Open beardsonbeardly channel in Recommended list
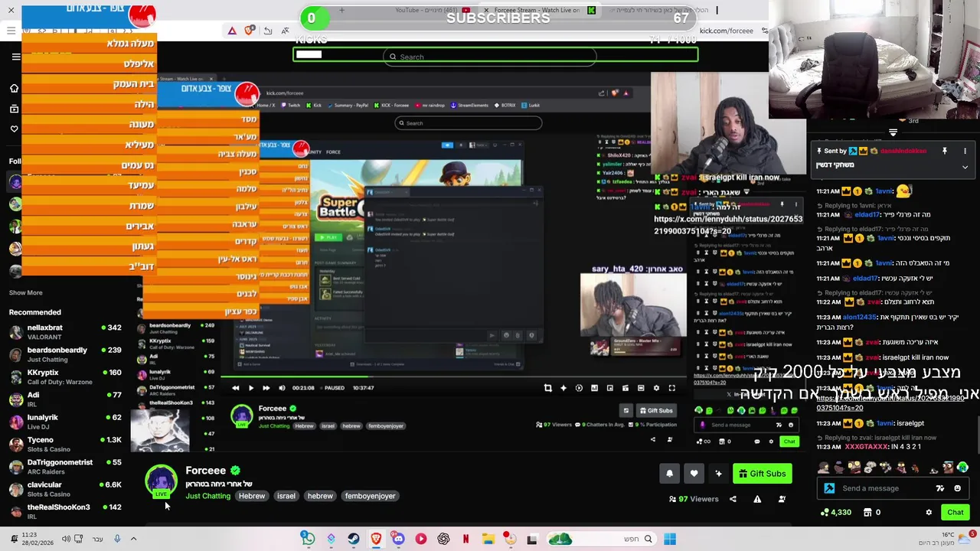 tap(65, 354)
